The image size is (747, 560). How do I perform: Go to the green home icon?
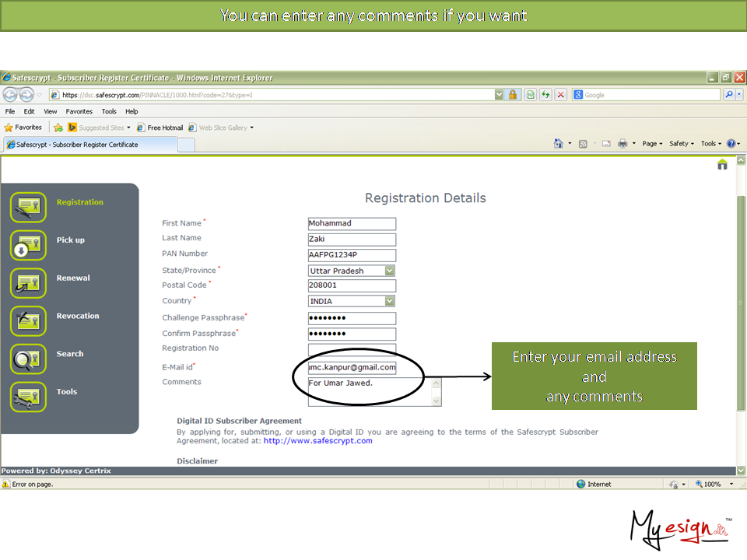722,164
